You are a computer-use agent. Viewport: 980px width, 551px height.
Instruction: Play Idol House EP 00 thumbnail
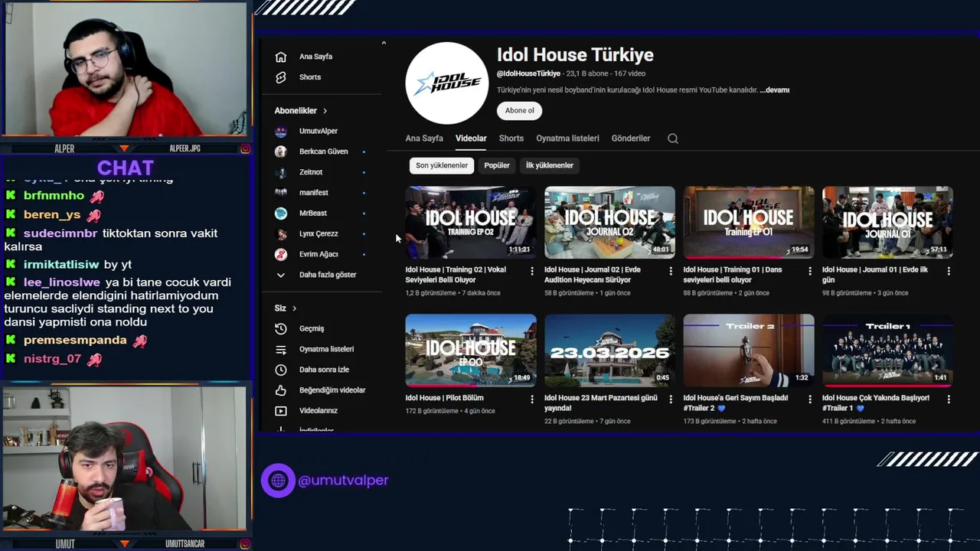471,350
